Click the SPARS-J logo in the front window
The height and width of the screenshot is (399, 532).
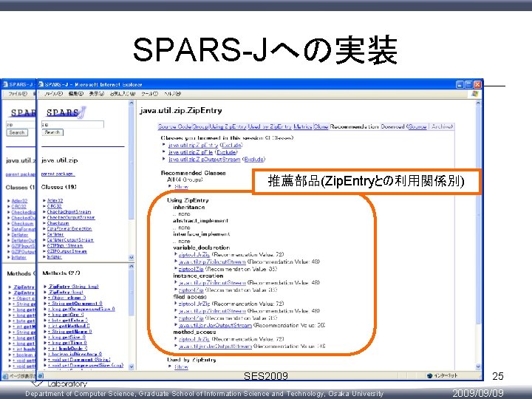pos(66,112)
